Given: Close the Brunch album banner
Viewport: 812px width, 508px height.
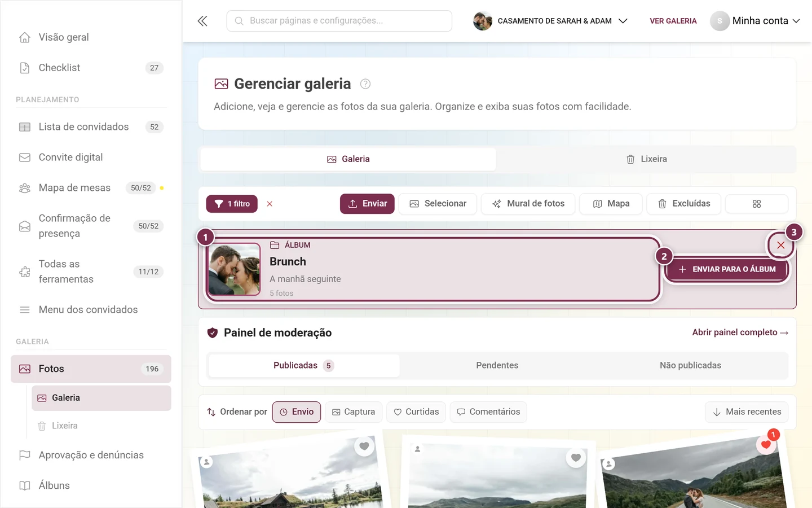Looking at the screenshot, I should point(781,245).
